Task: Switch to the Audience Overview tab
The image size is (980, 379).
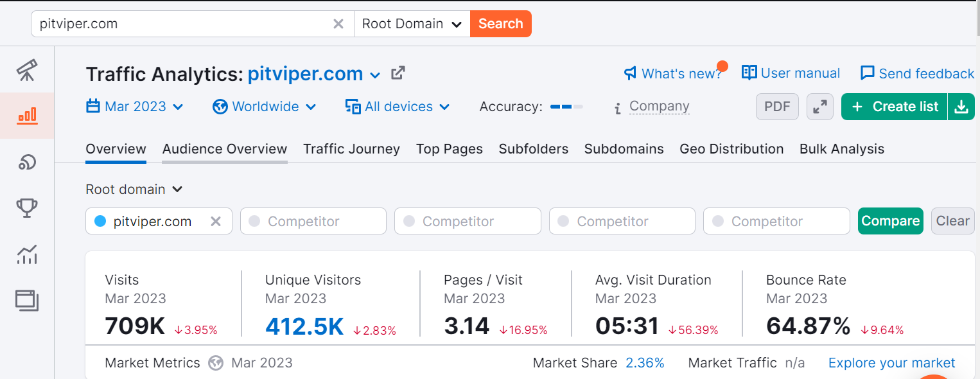Action: (225, 149)
